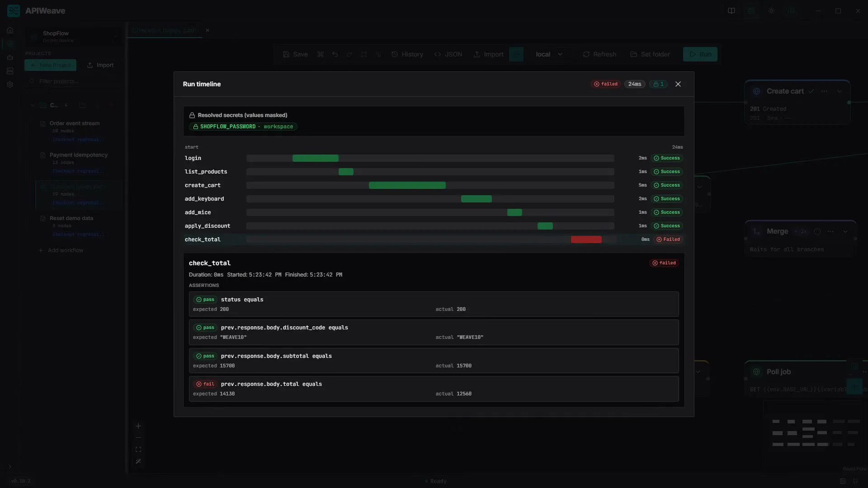Open History from the toolbar
Screen dimensions: 868x488
tap(407, 54)
